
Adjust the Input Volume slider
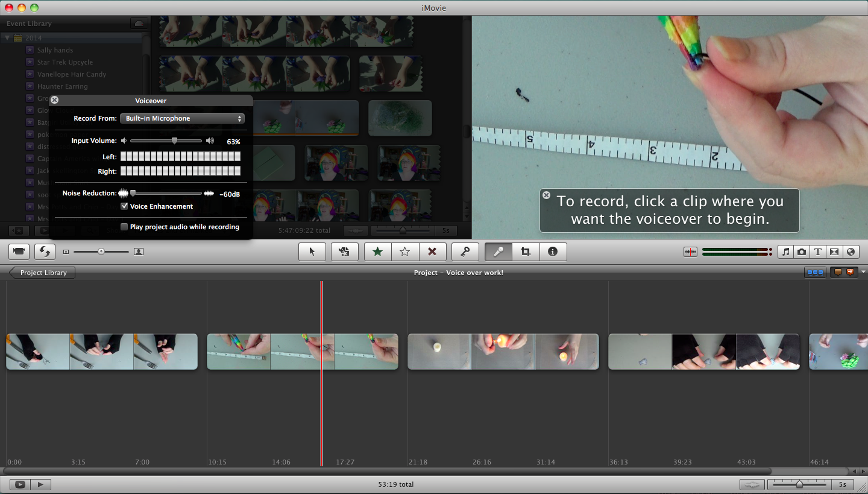click(x=174, y=141)
